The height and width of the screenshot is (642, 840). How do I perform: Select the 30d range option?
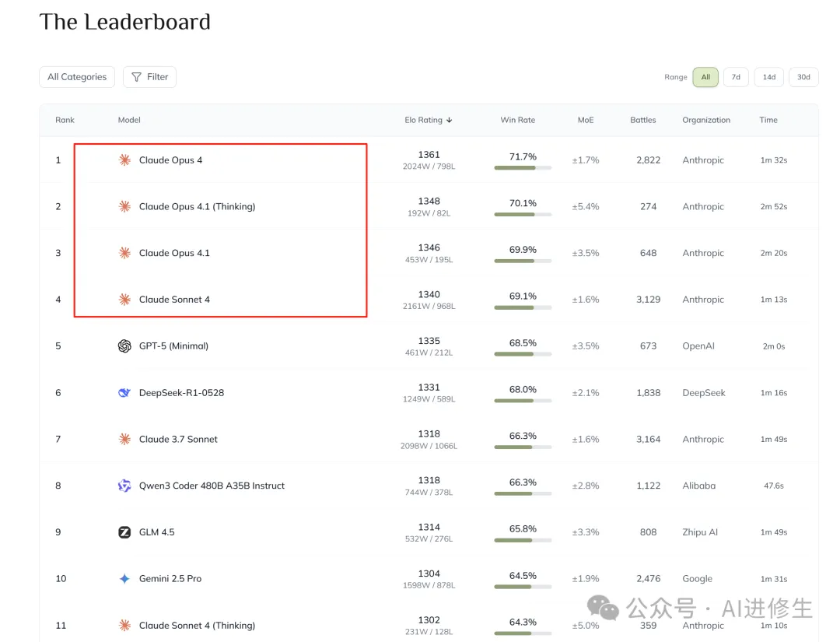coord(803,77)
